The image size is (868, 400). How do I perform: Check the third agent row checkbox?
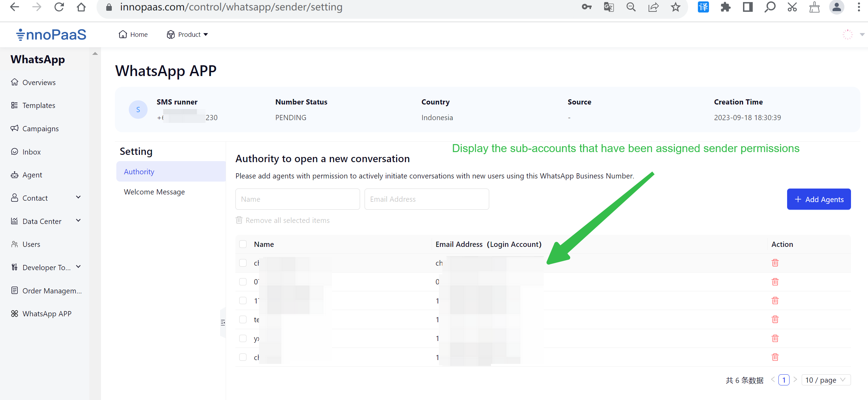coord(243,300)
